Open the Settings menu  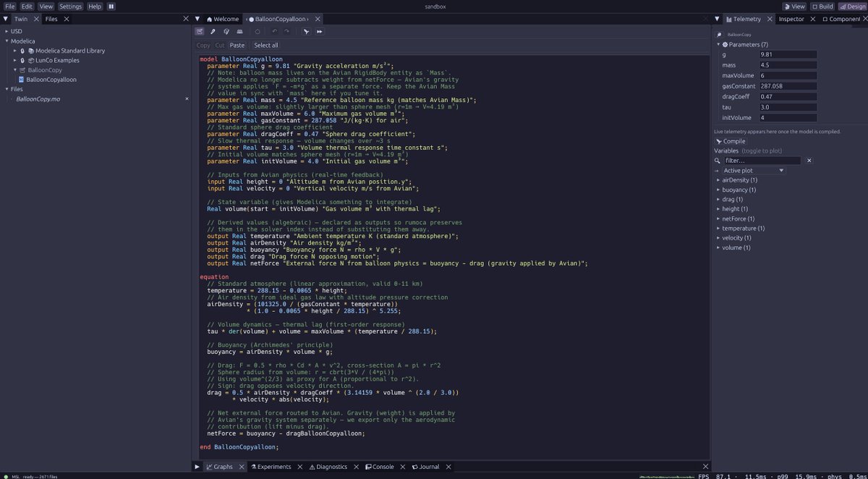click(70, 6)
